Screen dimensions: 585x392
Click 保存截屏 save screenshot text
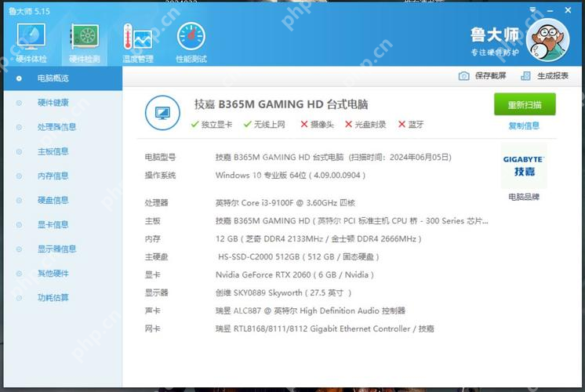coord(490,76)
